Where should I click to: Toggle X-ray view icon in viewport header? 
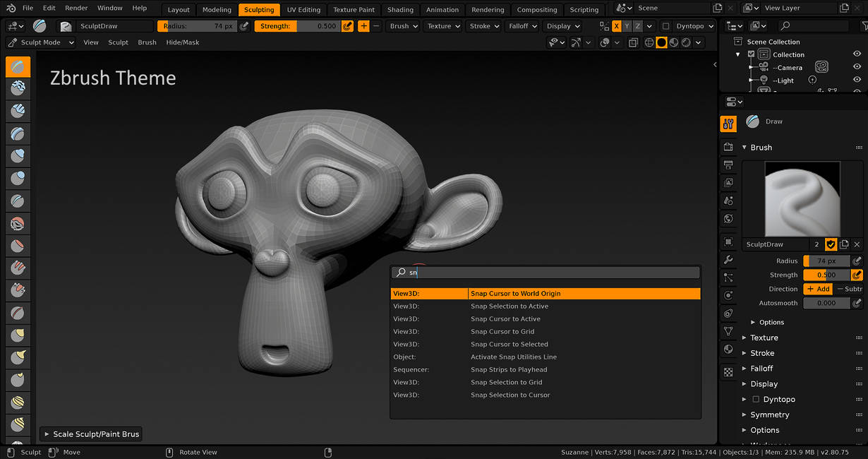coord(633,42)
